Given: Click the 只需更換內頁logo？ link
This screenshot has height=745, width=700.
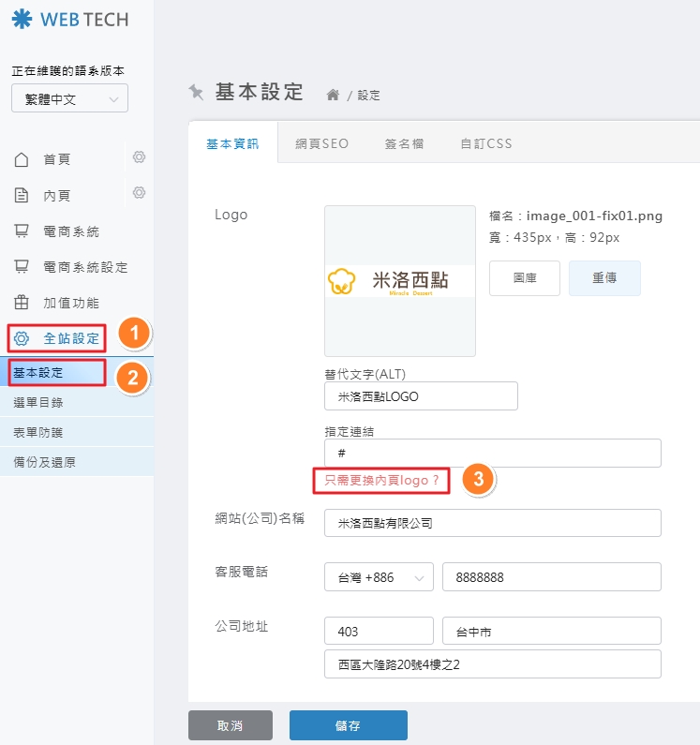Looking at the screenshot, I should click(x=381, y=481).
